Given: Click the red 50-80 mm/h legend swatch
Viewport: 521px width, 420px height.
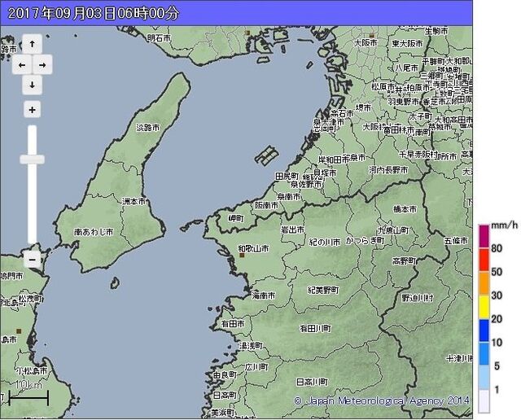Looking at the screenshot, I should click(484, 260).
